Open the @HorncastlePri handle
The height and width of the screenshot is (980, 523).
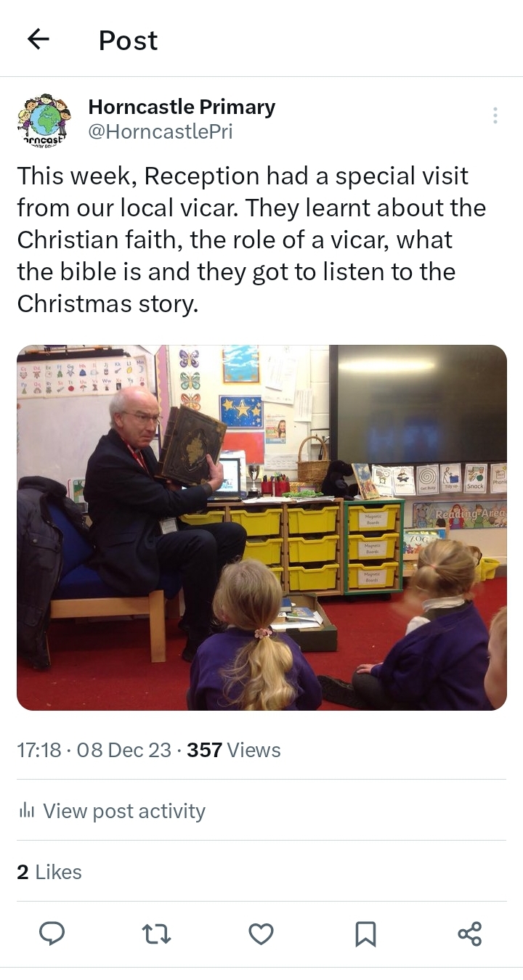(x=161, y=131)
